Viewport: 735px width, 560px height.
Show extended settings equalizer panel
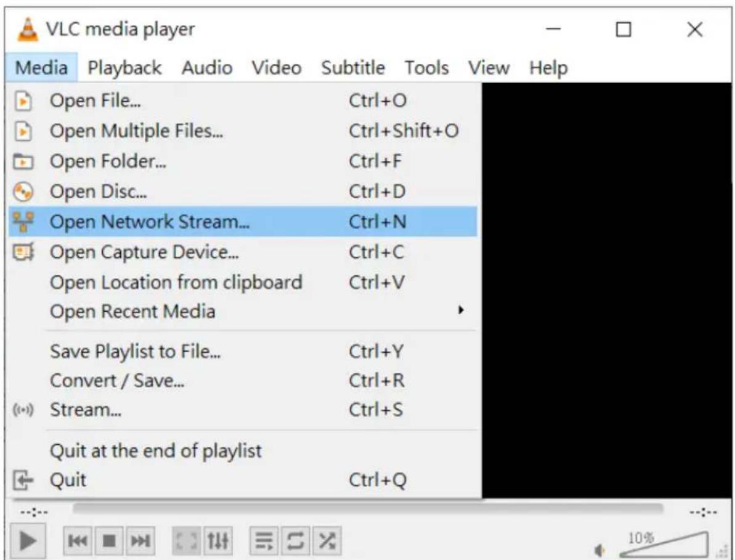(217, 542)
